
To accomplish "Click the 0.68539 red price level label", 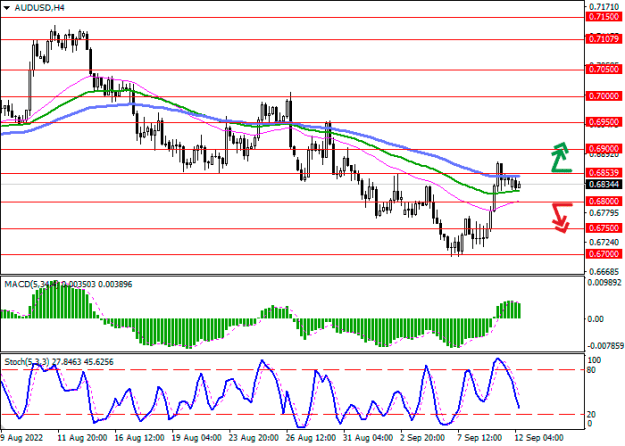I will [604, 173].
